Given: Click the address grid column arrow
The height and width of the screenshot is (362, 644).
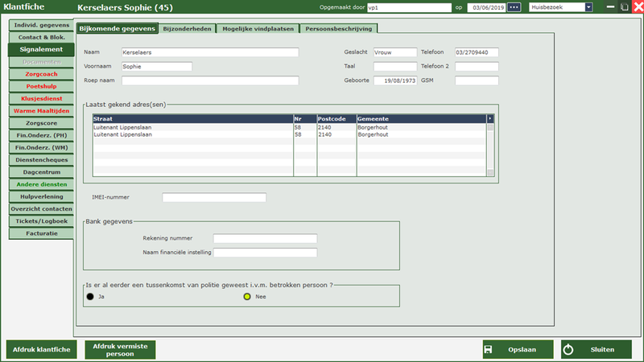Looking at the screenshot, I should pyautogui.click(x=489, y=118).
